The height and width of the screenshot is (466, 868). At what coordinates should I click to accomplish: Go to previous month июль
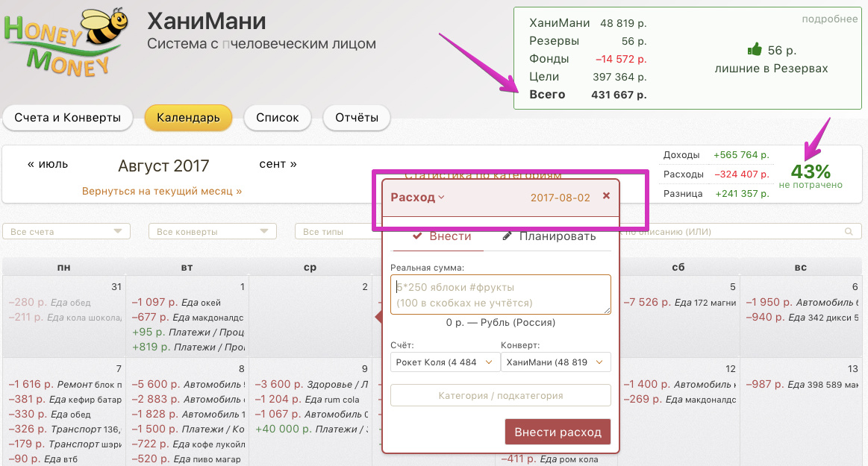(48, 164)
